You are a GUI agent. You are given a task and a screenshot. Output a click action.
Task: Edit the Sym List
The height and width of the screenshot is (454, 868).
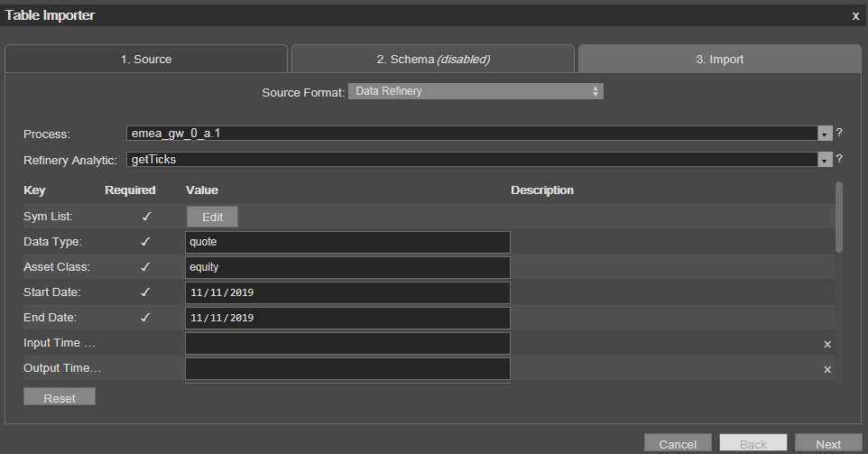click(x=213, y=217)
